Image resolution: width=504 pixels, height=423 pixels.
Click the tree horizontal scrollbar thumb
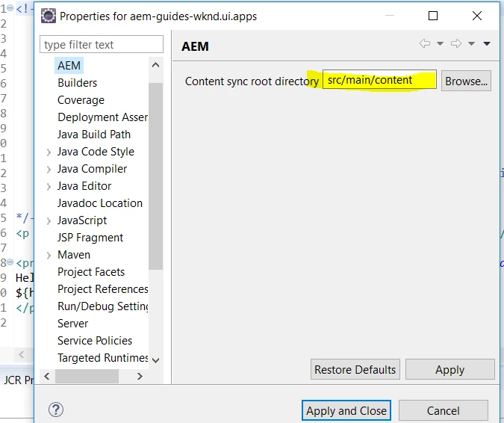click(87, 376)
